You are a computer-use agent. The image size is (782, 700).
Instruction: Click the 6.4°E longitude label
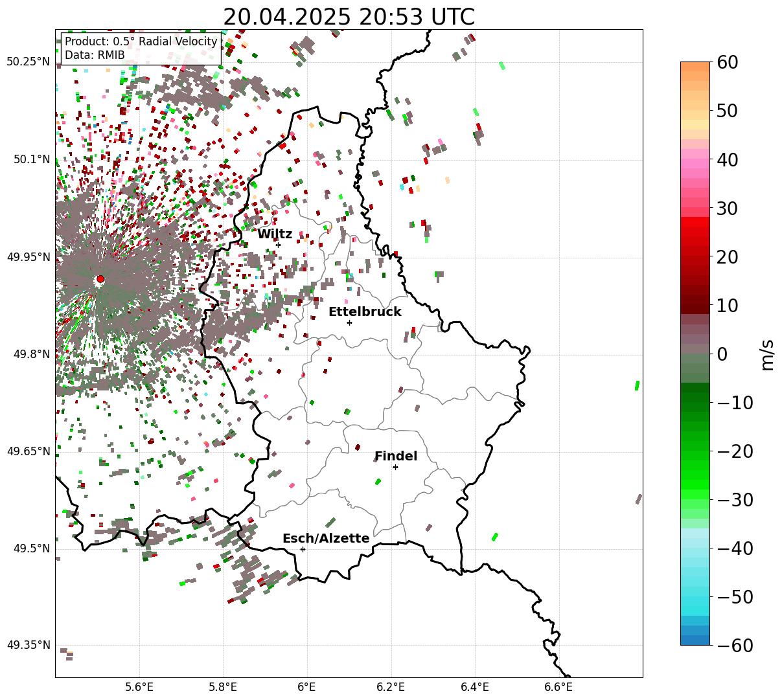pyautogui.click(x=475, y=686)
